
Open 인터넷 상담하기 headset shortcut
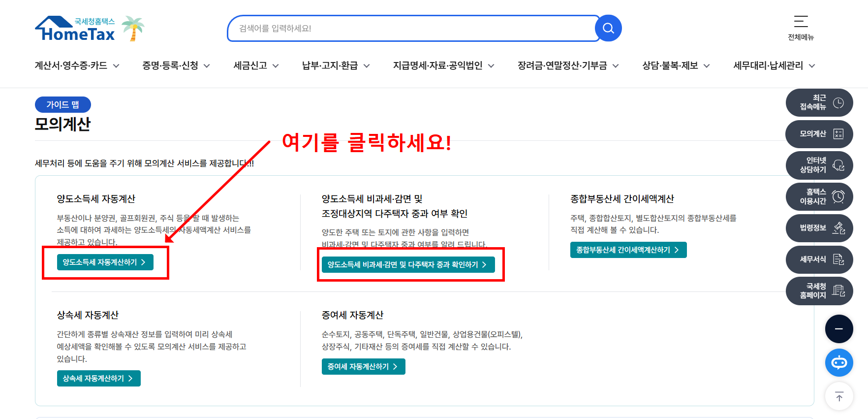pos(819,165)
